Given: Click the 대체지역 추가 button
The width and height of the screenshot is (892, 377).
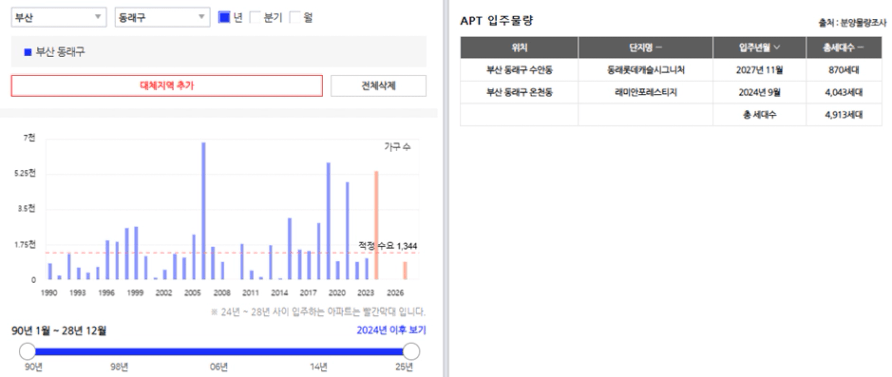Looking at the screenshot, I should [x=167, y=86].
